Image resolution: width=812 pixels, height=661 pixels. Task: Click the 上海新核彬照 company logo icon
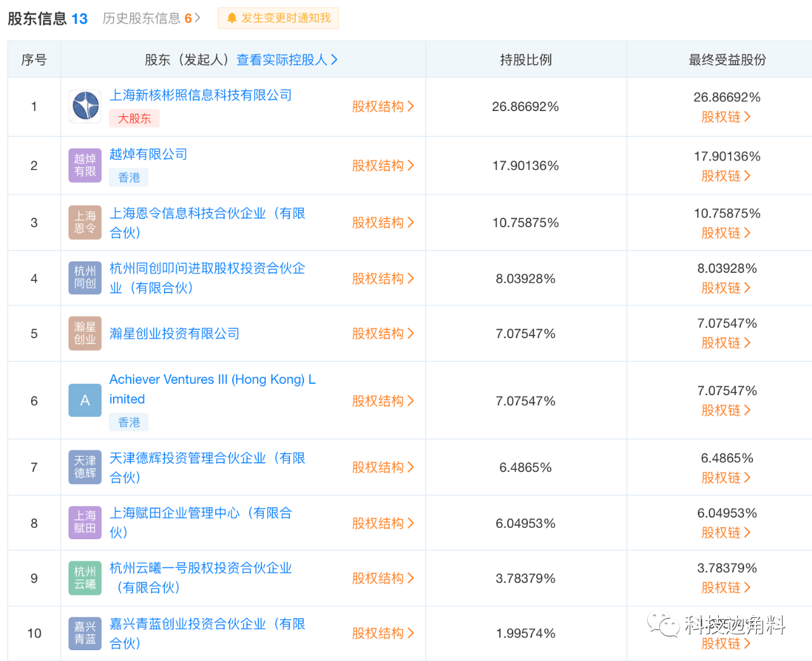click(x=85, y=106)
